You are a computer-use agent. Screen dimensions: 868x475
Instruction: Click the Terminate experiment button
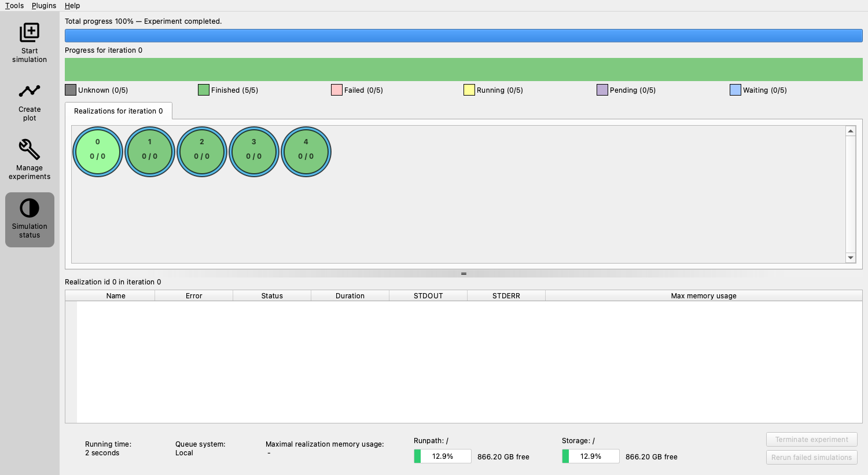point(812,440)
